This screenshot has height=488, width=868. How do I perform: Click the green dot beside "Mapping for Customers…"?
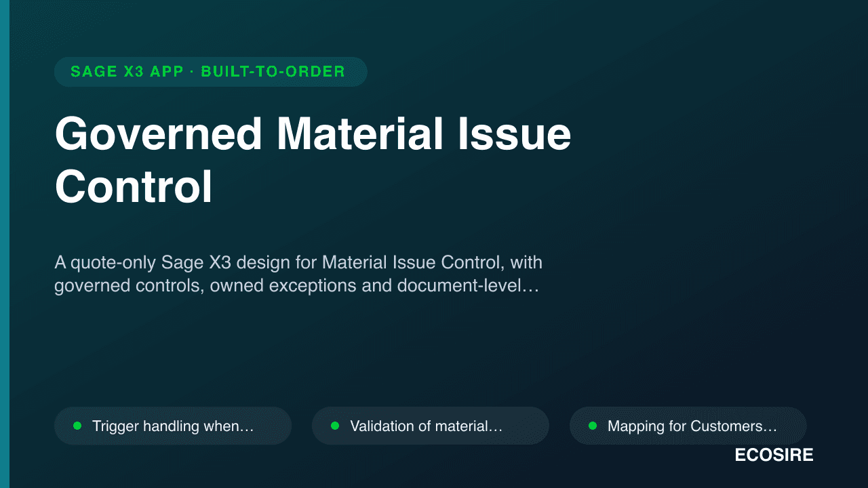tap(593, 426)
